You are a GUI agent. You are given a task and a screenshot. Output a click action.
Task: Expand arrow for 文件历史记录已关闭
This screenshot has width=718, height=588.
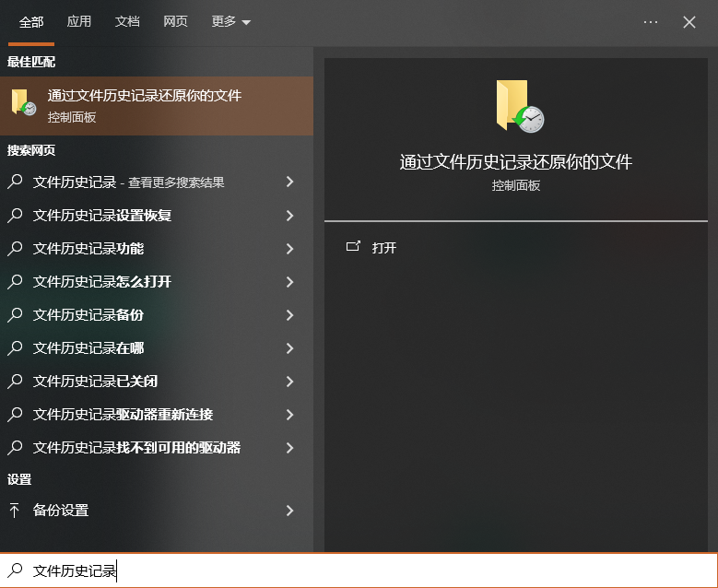click(x=289, y=382)
